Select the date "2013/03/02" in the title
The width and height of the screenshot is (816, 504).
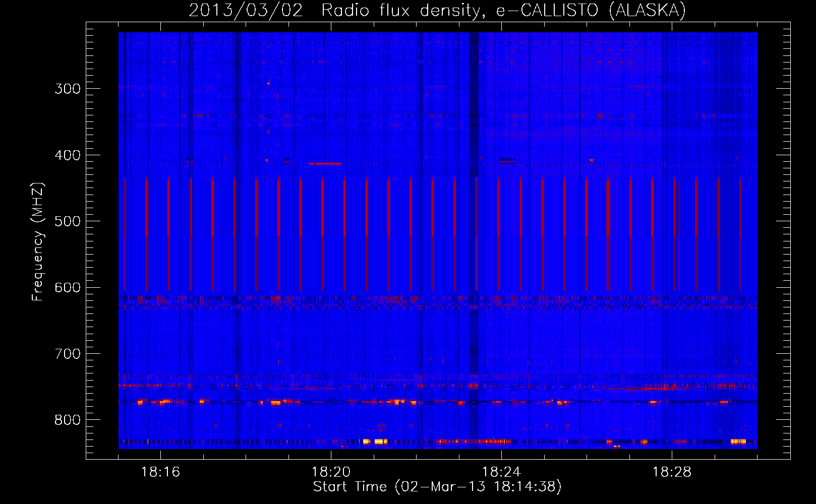point(246,11)
